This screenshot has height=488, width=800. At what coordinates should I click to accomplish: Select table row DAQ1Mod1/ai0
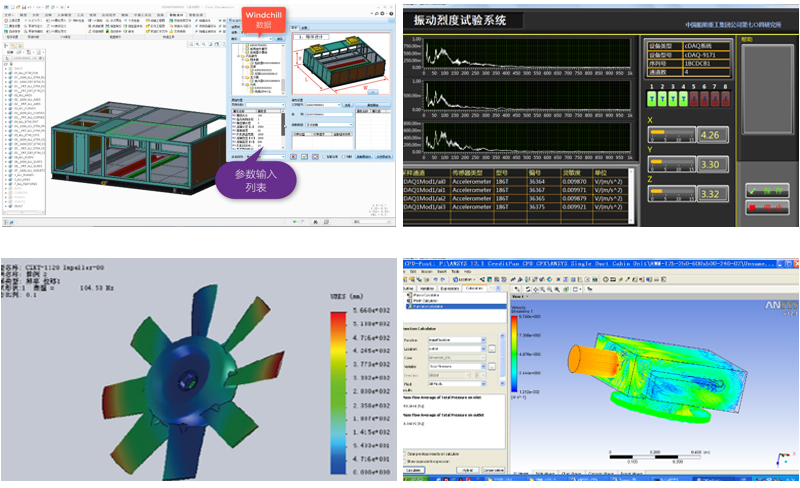point(516,181)
